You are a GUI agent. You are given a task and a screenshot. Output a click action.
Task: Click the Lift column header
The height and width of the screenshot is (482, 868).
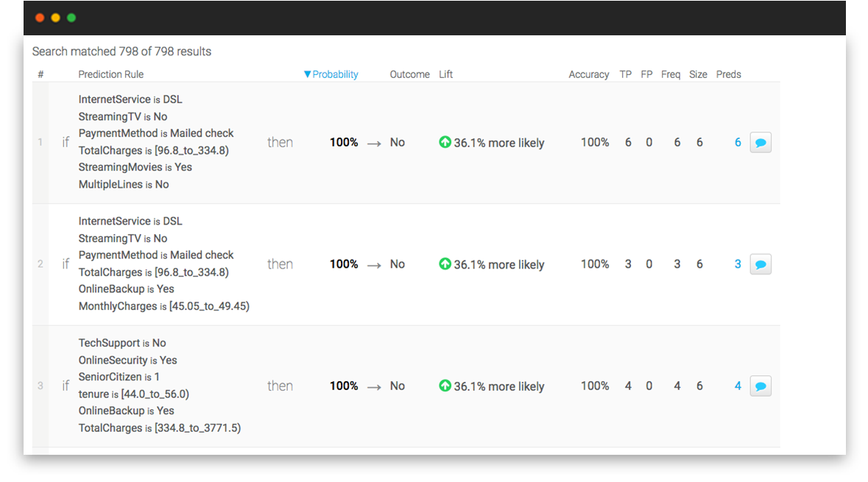click(x=446, y=74)
